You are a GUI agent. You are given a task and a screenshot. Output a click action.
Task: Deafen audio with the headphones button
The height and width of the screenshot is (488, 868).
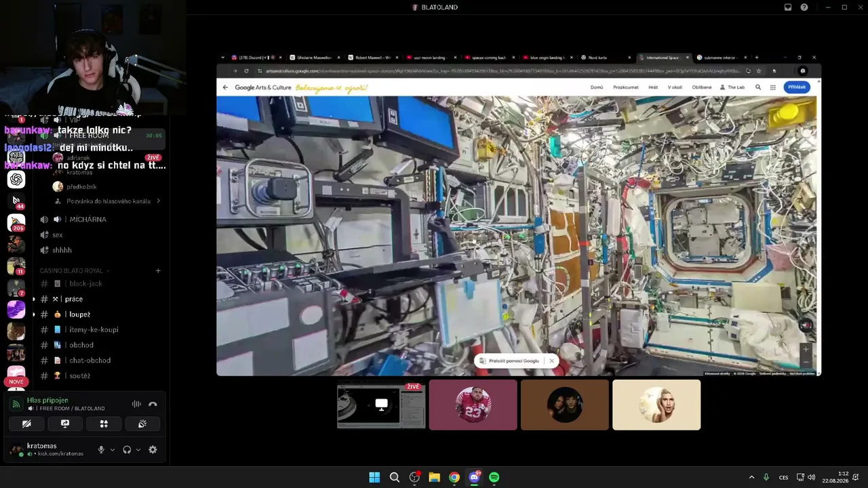coord(127,449)
